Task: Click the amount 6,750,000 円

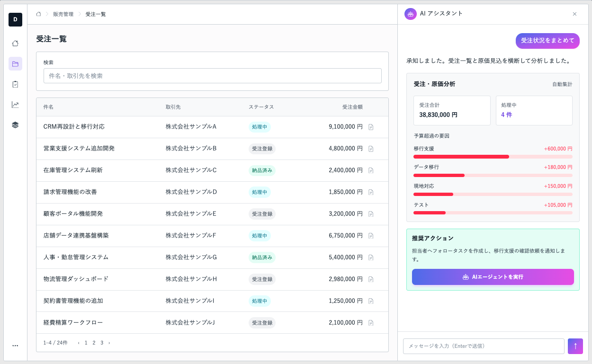Action: tap(346, 236)
